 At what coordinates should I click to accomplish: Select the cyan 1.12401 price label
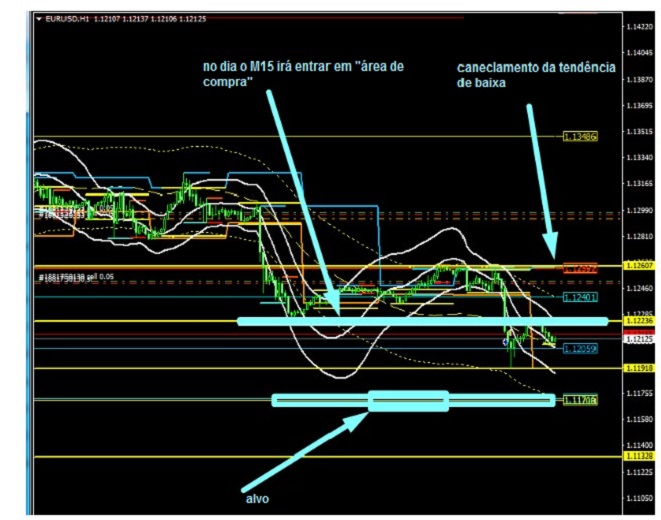(x=579, y=298)
